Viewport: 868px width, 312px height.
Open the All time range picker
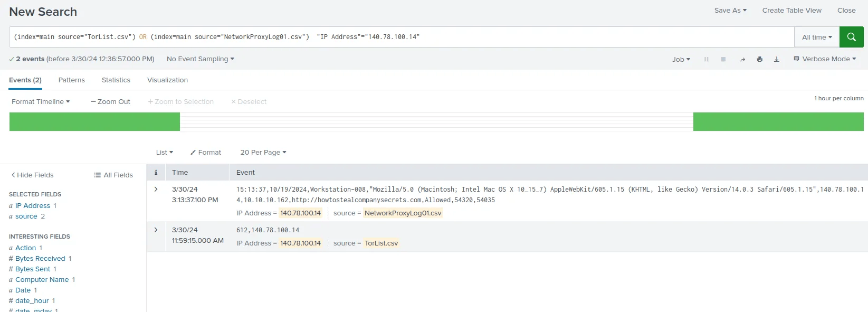click(816, 37)
